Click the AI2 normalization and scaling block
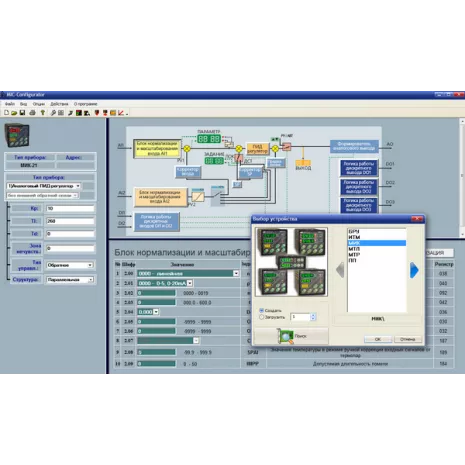 [161, 197]
